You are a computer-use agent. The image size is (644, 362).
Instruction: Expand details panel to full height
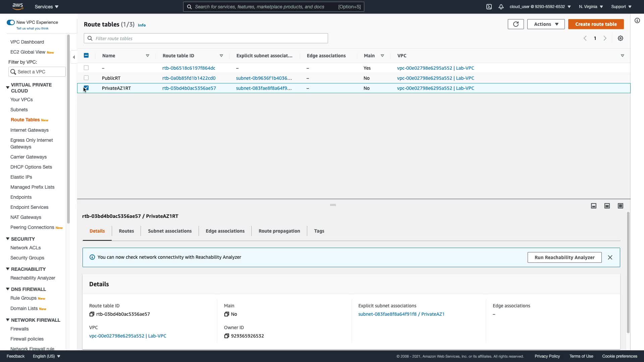click(x=621, y=206)
